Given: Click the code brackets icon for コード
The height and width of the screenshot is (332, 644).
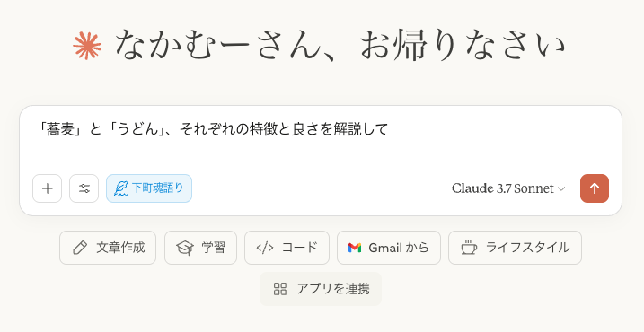Looking at the screenshot, I should (x=264, y=248).
